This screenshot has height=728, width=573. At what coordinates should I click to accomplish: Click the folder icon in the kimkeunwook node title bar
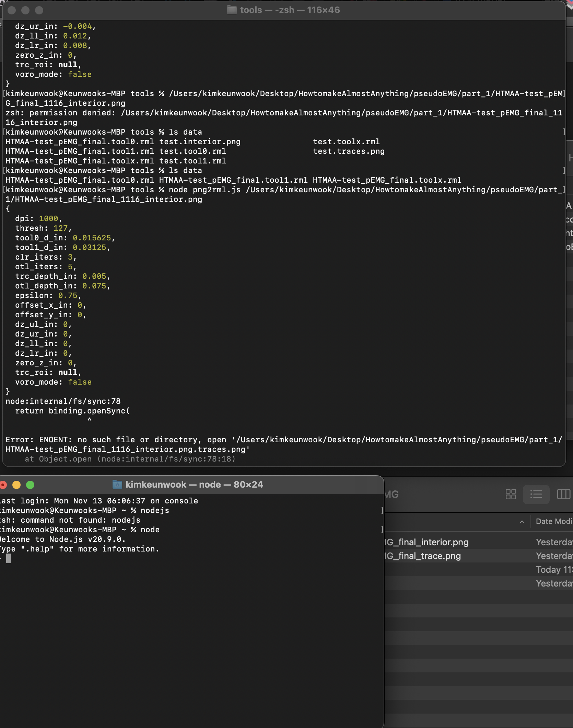(117, 484)
